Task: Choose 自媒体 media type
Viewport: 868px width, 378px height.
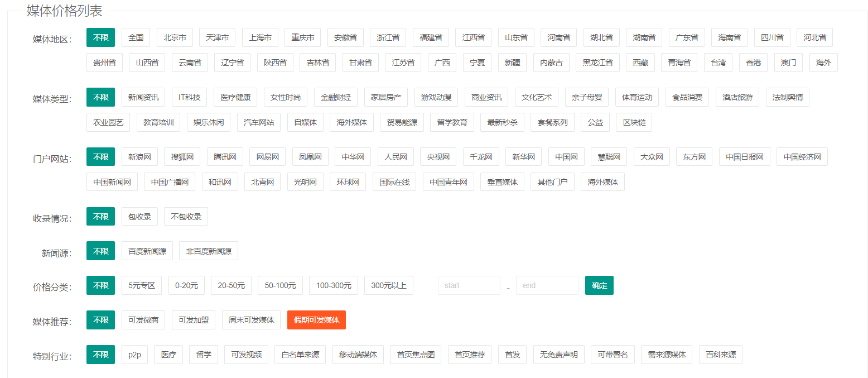Action: click(x=306, y=122)
